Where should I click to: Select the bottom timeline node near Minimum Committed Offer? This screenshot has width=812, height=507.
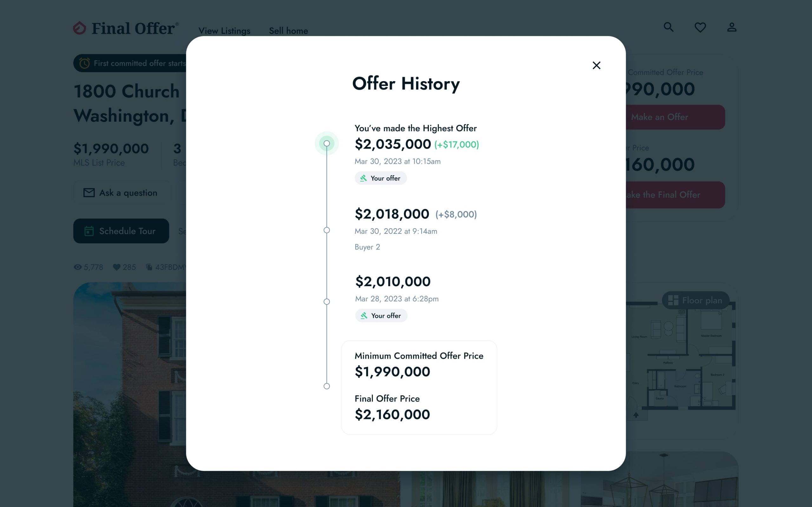coord(326,386)
